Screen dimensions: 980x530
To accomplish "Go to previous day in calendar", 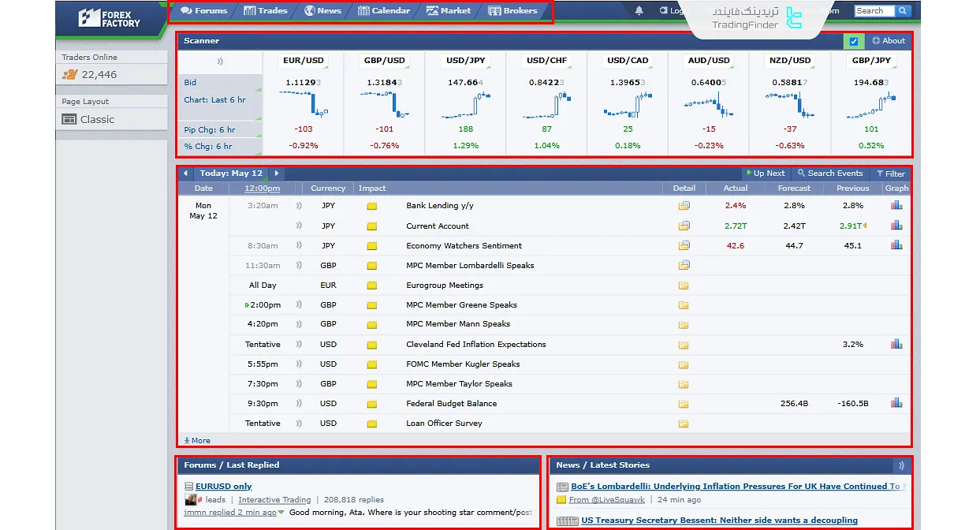I will (x=185, y=174).
